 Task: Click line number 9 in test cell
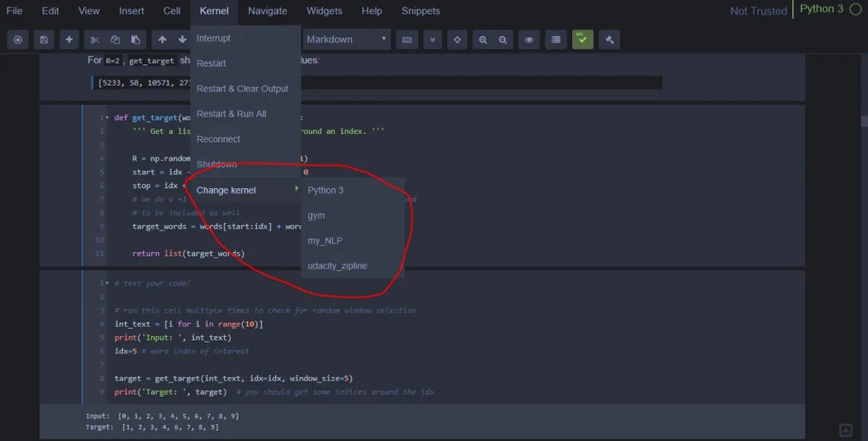pos(103,392)
